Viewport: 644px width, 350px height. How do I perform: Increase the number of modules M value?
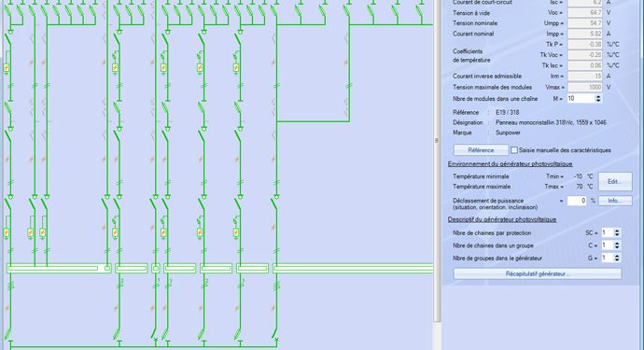[x=598, y=96]
